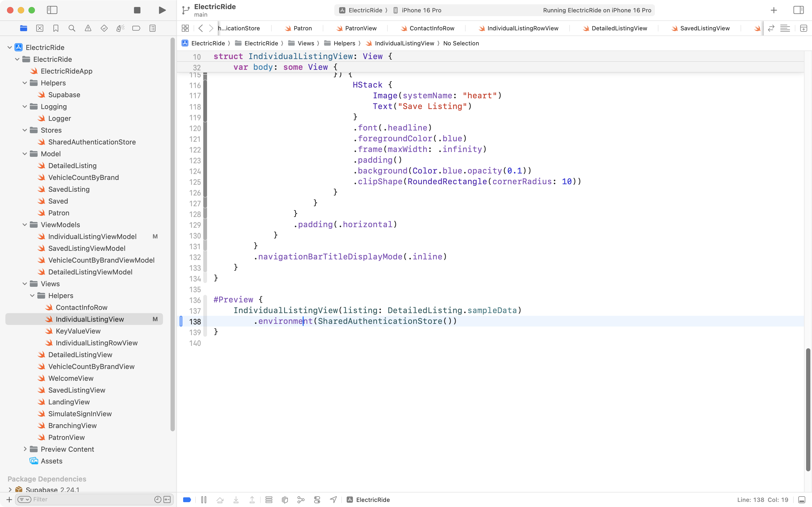Open the Issue navigator warning icon
Viewport: 812px width, 507px height.
tap(88, 28)
